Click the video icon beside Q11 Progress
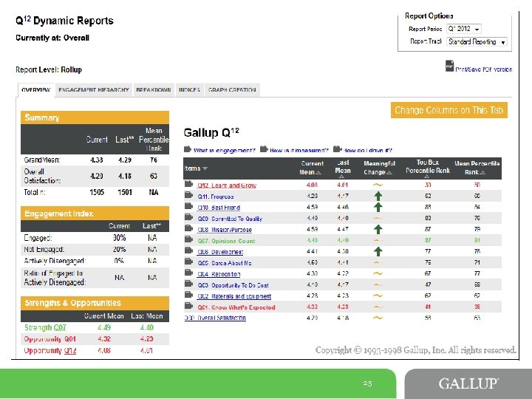Screen dimensions: 532x399 [188, 195]
